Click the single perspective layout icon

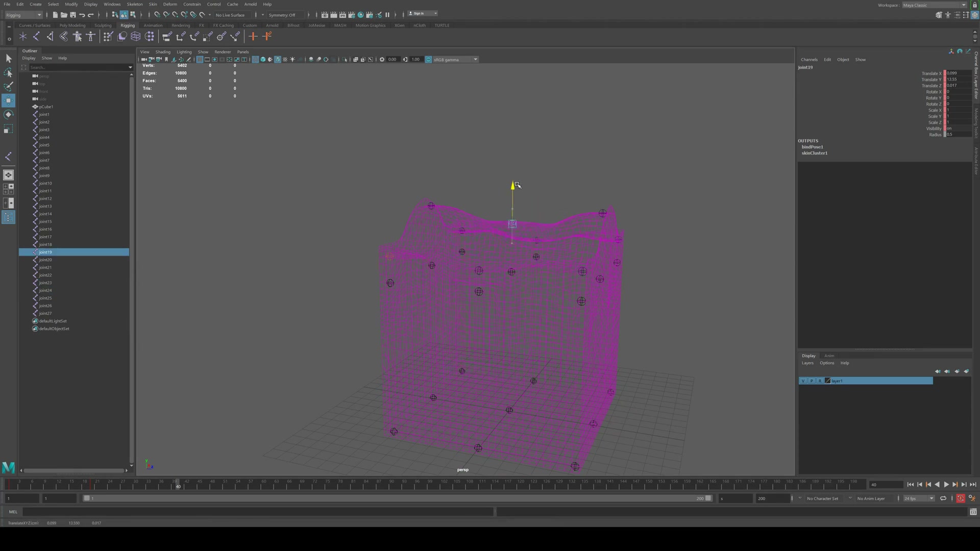pos(8,175)
